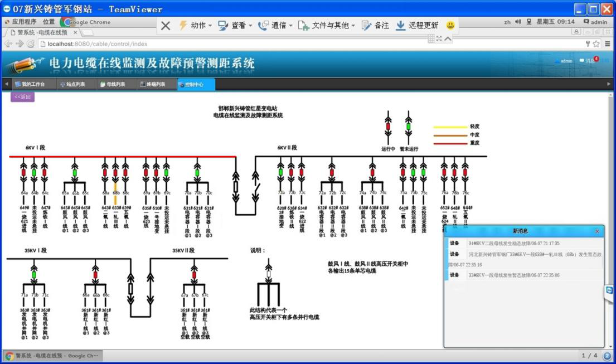The width and height of the screenshot is (616, 364).
Task: Open the 文件与其他 menu in TeamViewer
Action: pyautogui.click(x=326, y=26)
